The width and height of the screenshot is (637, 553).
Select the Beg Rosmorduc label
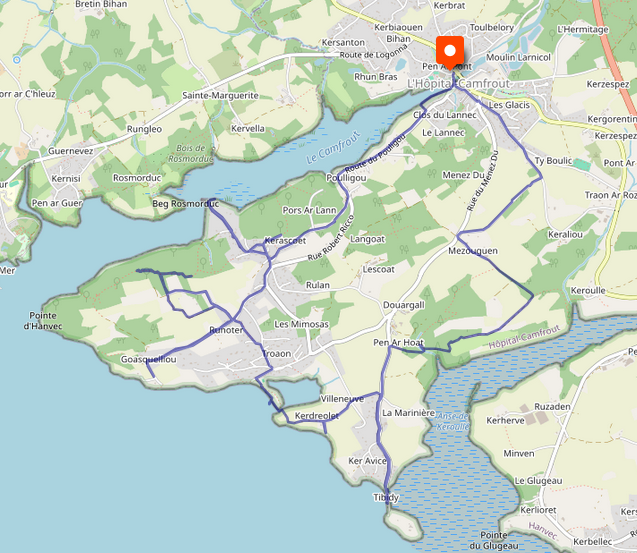(x=186, y=204)
